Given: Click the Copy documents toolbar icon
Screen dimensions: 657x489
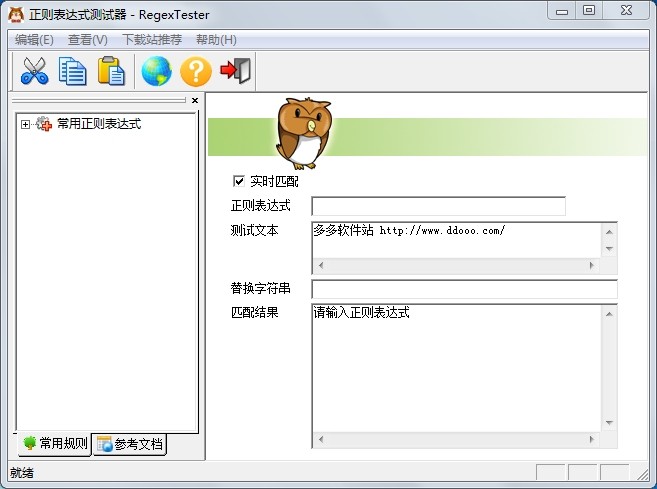Looking at the screenshot, I should [72, 71].
